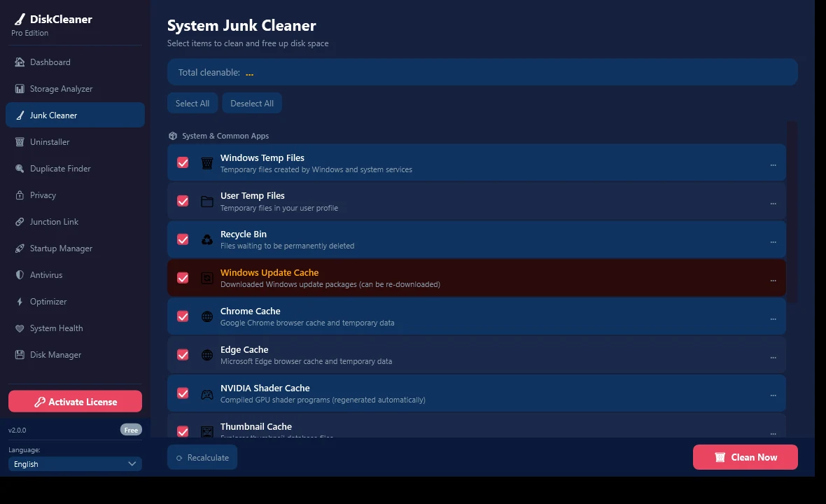Image resolution: width=826 pixels, height=504 pixels.
Task: Switch to the Uninstaller section
Action: coord(75,141)
